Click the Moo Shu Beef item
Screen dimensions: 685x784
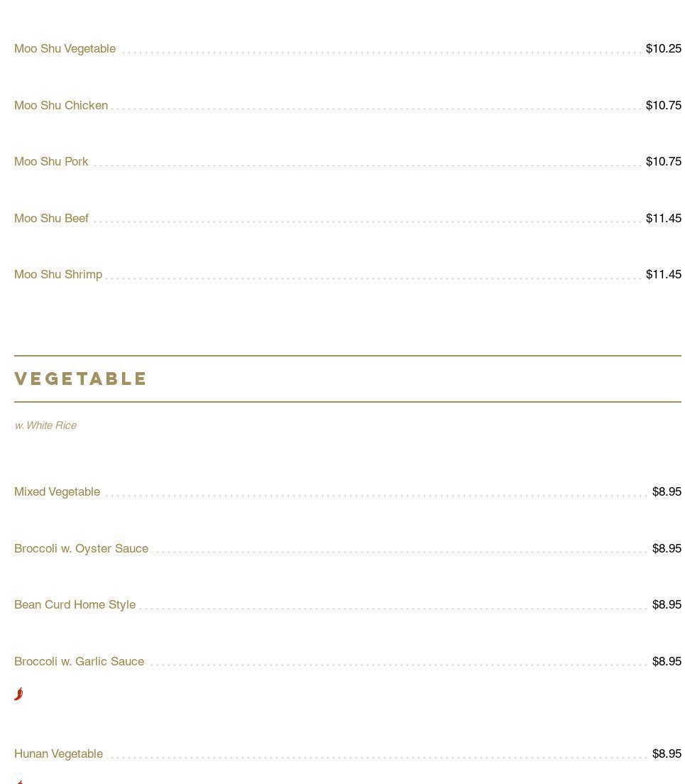click(51, 218)
